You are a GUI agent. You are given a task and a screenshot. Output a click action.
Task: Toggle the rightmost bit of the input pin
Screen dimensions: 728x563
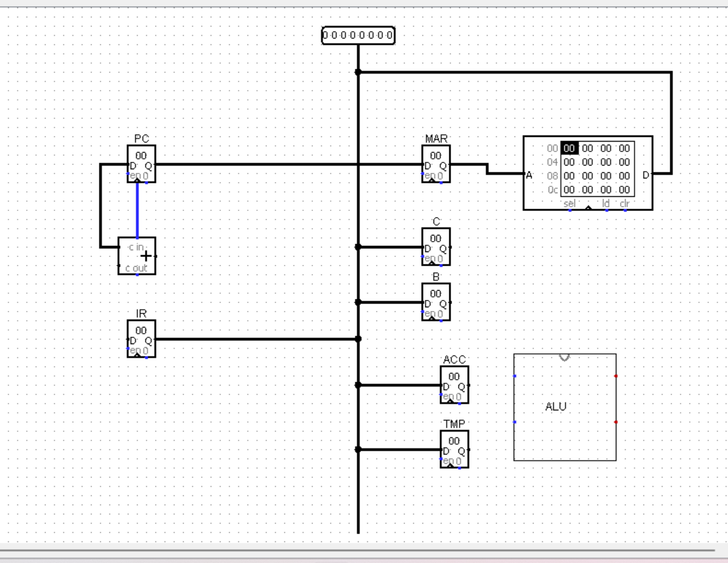point(389,36)
